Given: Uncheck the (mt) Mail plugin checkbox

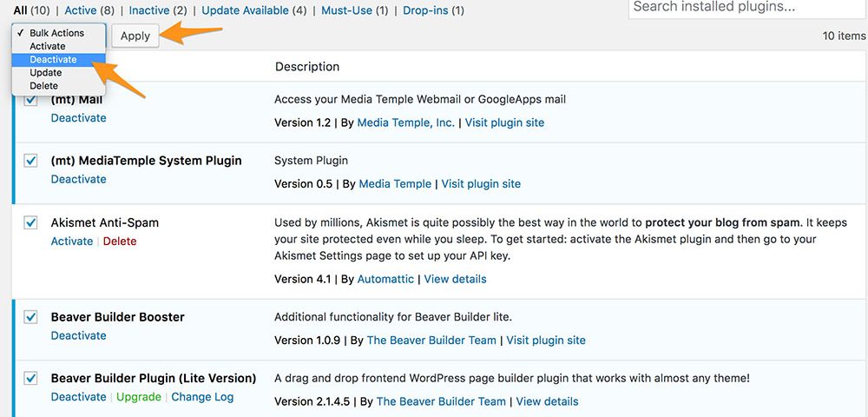Looking at the screenshot, I should (x=30, y=100).
